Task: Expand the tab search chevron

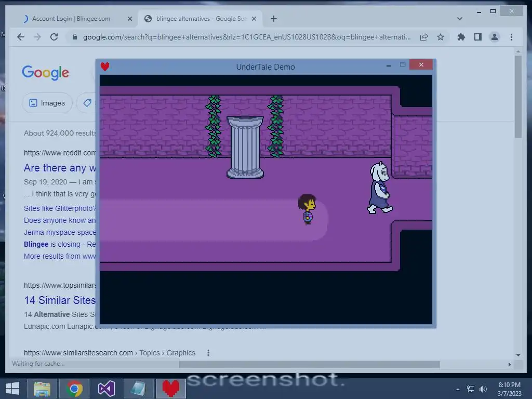Action: pyautogui.click(x=460, y=19)
